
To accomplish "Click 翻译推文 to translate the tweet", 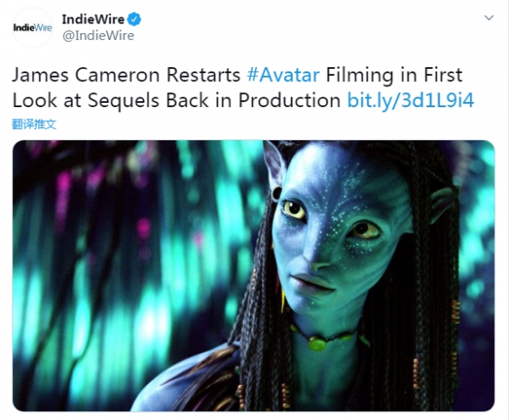I will tap(34, 124).
